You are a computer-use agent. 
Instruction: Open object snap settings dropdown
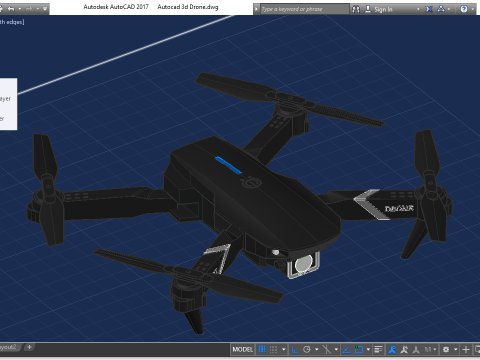pos(368,349)
